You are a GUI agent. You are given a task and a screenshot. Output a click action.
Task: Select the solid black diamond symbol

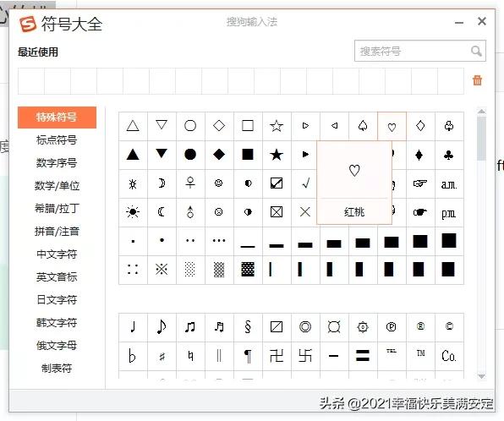tap(219, 155)
